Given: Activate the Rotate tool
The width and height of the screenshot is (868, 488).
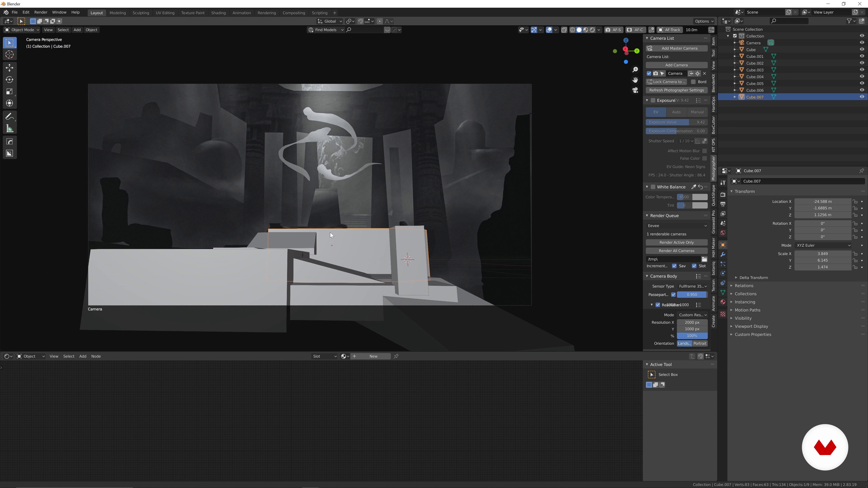Looking at the screenshot, I should pyautogui.click(x=9, y=80).
